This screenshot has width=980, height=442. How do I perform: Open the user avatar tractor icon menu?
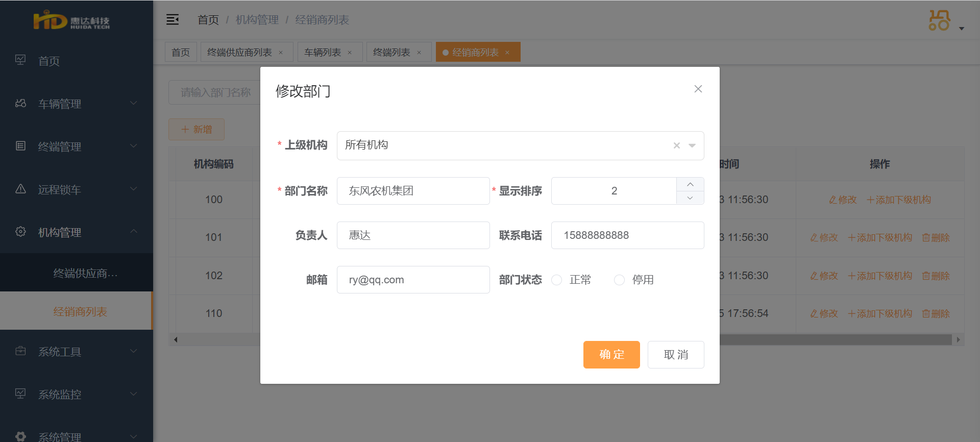coord(939,20)
